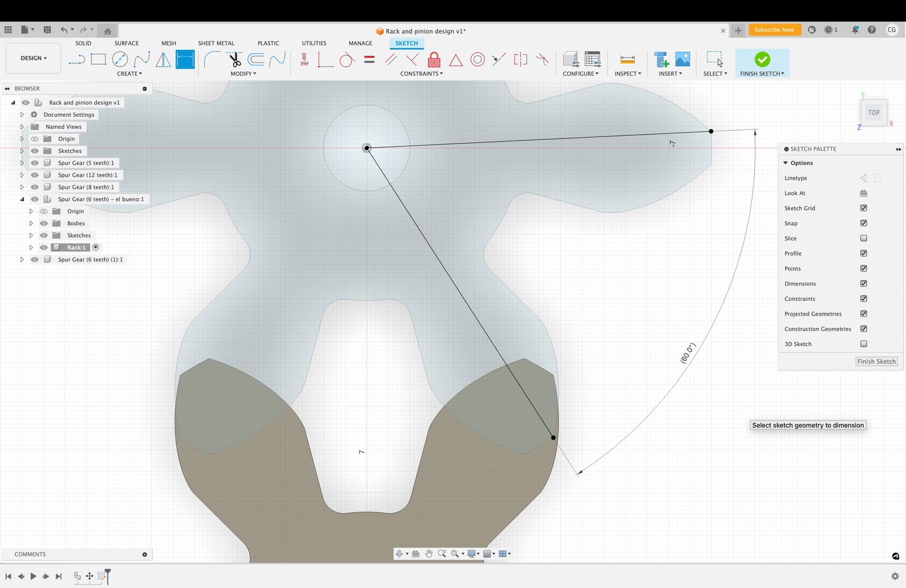Click the timeline Play button
Screen dimensions: 906x588
click(x=33, y=576)
